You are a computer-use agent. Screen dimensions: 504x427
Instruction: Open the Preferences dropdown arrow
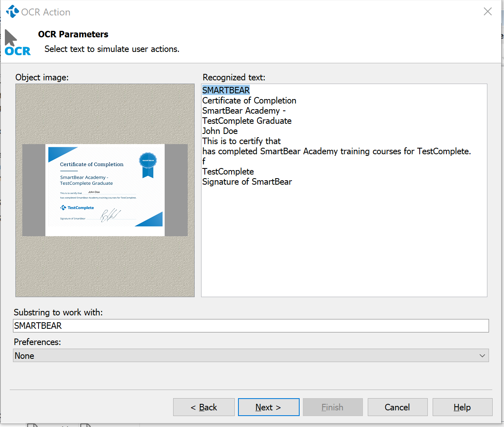(x=482, y=356)
